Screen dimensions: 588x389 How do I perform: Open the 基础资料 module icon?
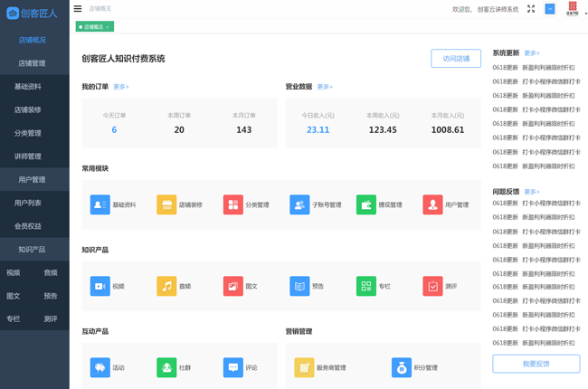coord(100,205)
